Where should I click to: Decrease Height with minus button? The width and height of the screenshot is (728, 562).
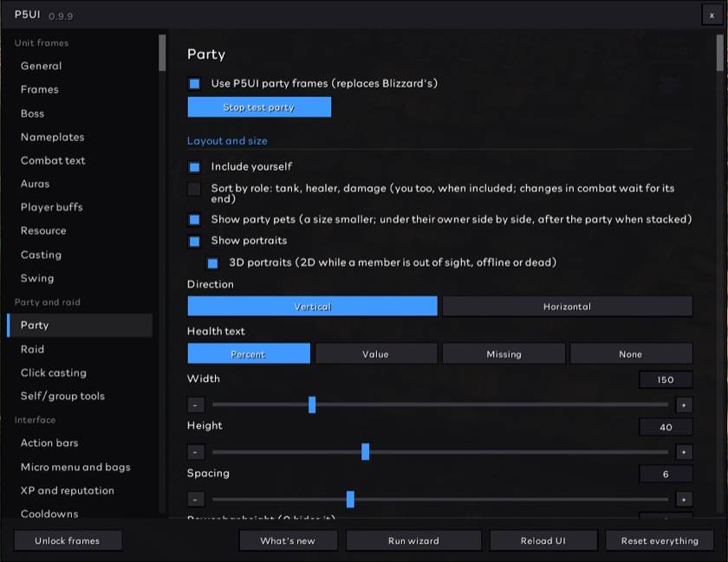tap(196, 452)
